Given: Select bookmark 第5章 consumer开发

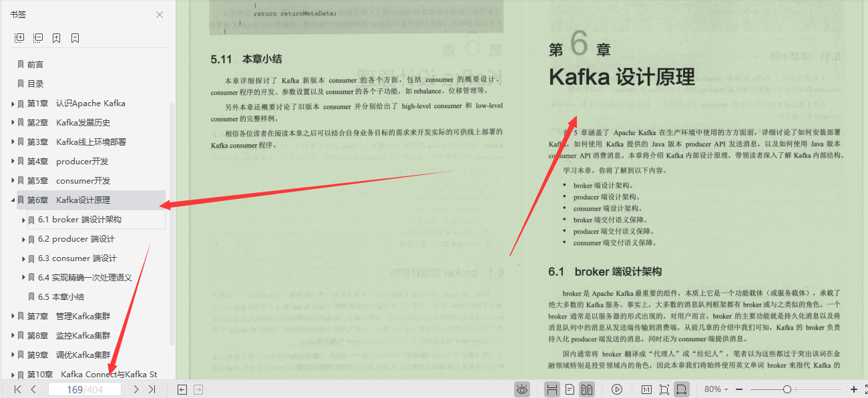Looking at the screenshot, I should click(69, 181).
